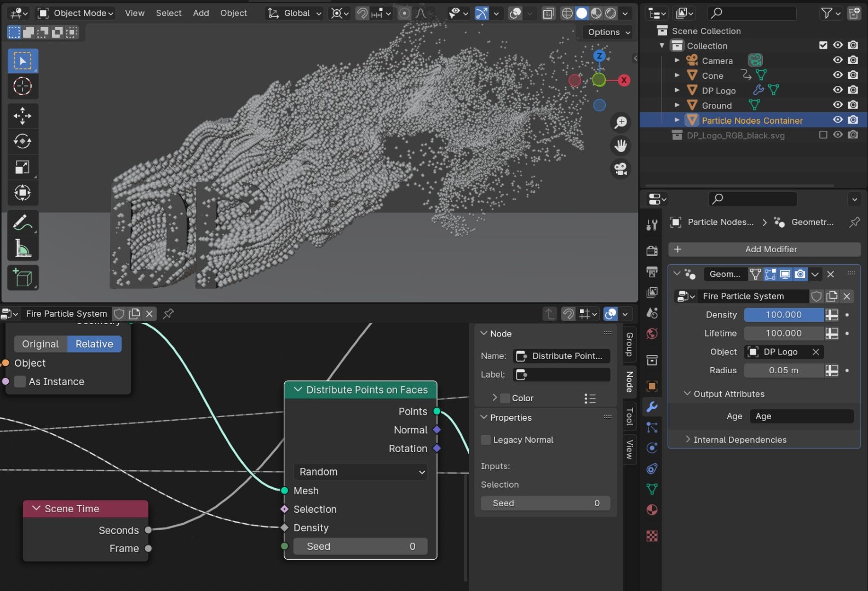
Task: Open the Add menu
Action: click(200, 13)
